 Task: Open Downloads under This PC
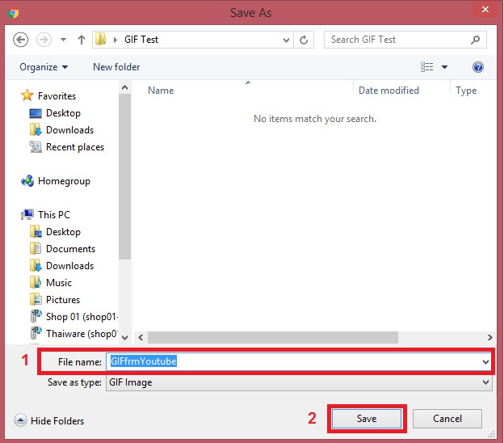tap(69, 266)
